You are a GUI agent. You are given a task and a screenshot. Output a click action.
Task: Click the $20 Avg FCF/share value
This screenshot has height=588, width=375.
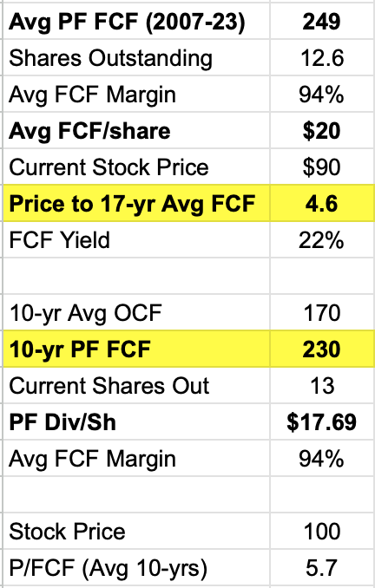pos(322,130)
